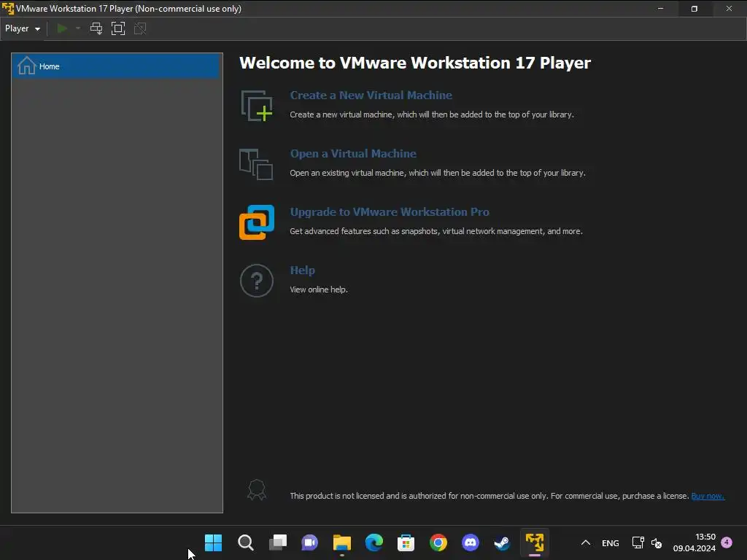
Task: Show hidden system tray icons chevron
Action: tap(586, 542)
